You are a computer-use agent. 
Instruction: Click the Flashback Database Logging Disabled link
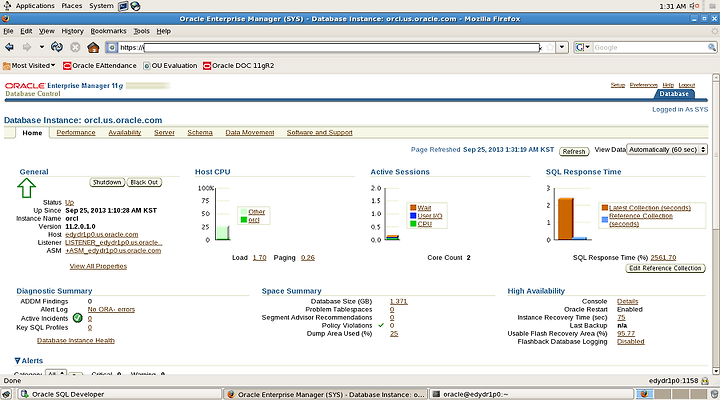click(x=630, y=342)
